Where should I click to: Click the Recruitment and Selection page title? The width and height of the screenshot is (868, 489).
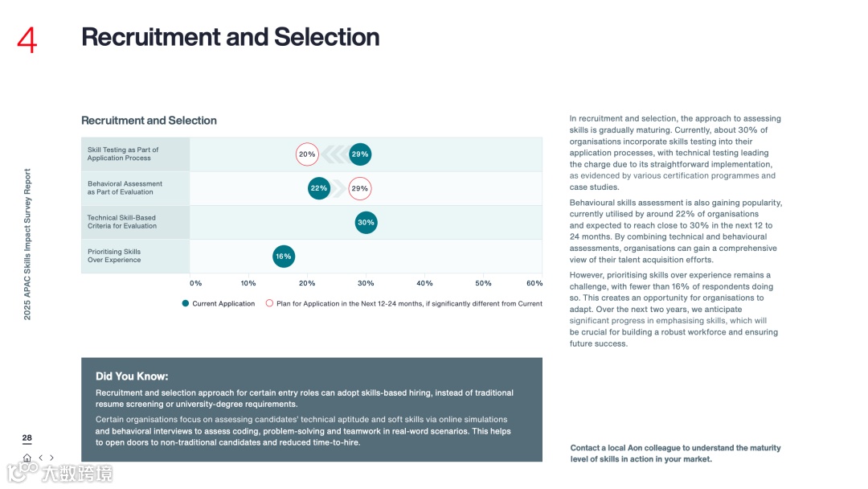(231, 37)
